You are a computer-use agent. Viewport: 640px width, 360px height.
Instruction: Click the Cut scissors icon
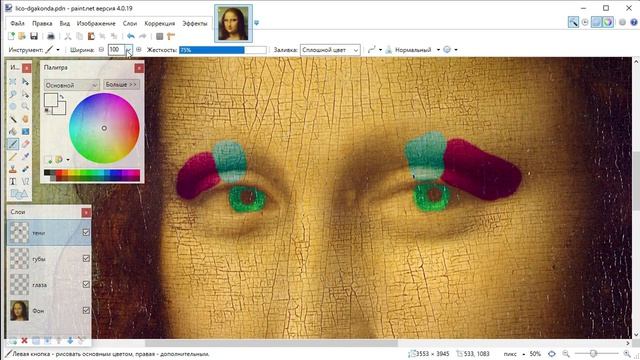coord(68,36)
